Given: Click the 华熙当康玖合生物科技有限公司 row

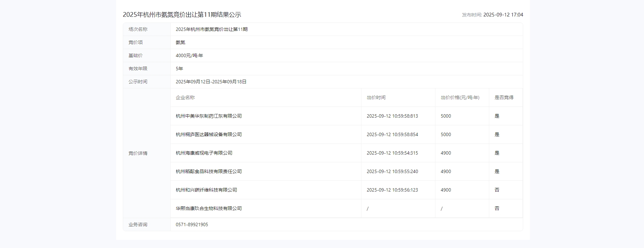Looking at the screenshot, I should pyautogui.click(x=209, y=208).
